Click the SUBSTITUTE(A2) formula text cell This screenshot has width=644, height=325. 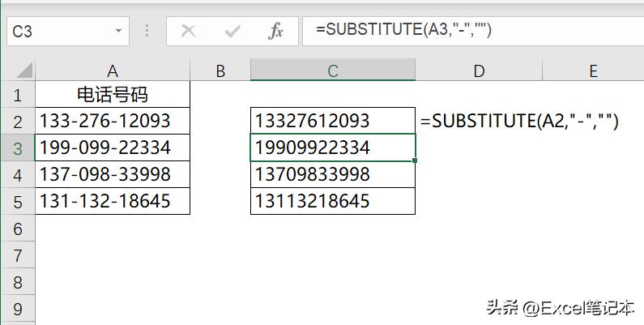point(519,122)
